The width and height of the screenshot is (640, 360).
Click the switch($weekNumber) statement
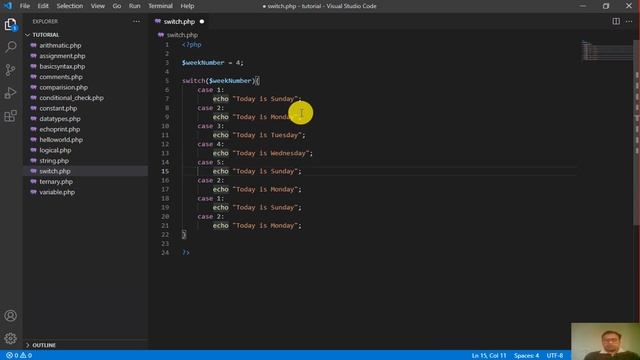tap(220, 81)
